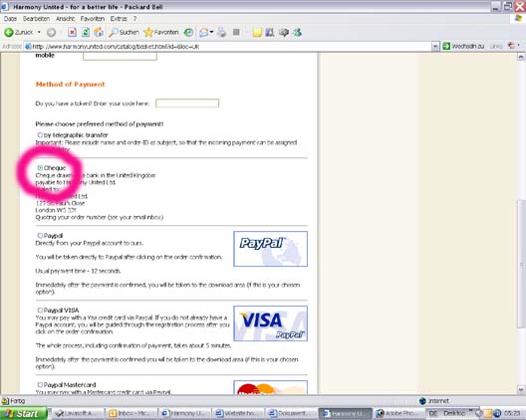Open Suchen search panel
526x420 pixels.
(x=124, y=32)
